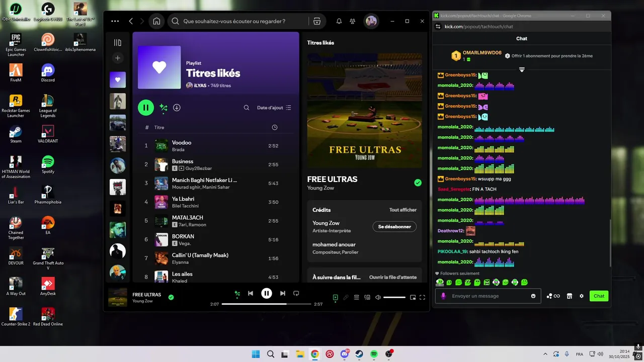Search within Titres likés playlist

pos(247,108)
